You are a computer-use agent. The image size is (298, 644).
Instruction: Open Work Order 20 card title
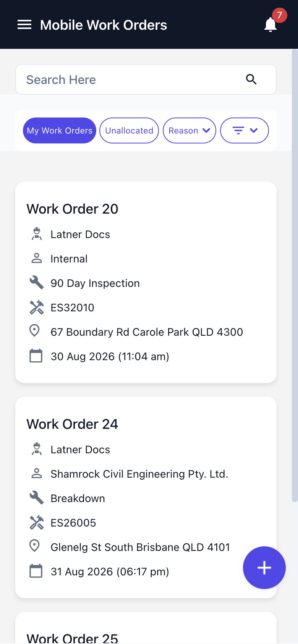tap(72, 209)
